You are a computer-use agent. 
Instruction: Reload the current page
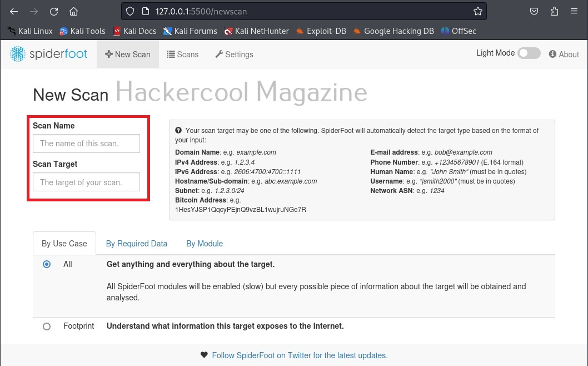coord(54,11)
